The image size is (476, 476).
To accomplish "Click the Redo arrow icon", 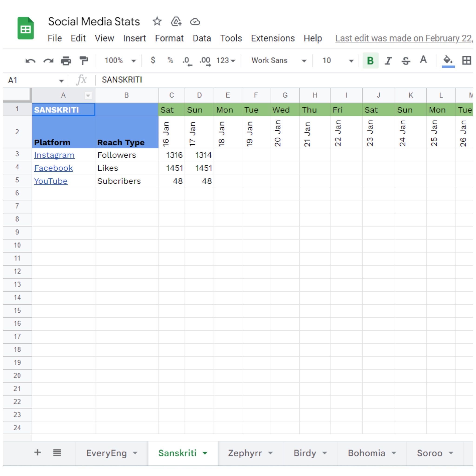I will (x=48, y=61).
